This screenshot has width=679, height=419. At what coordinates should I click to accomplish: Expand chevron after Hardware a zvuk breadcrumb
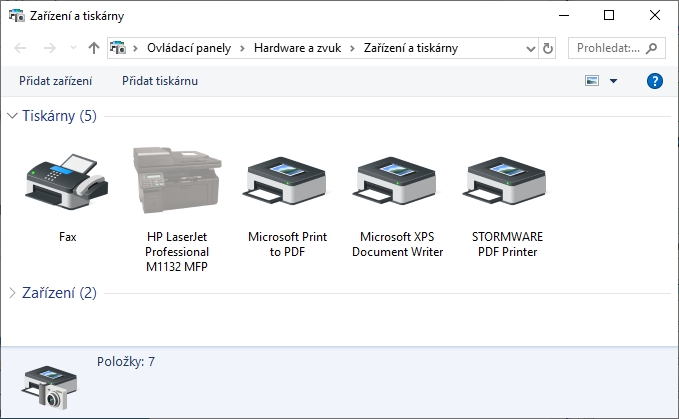point(352,48)
